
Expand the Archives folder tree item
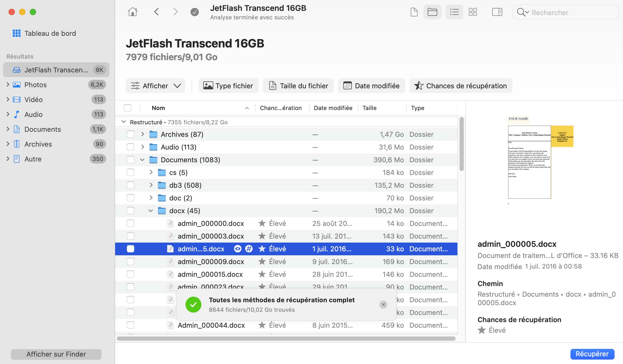(7, 144)
